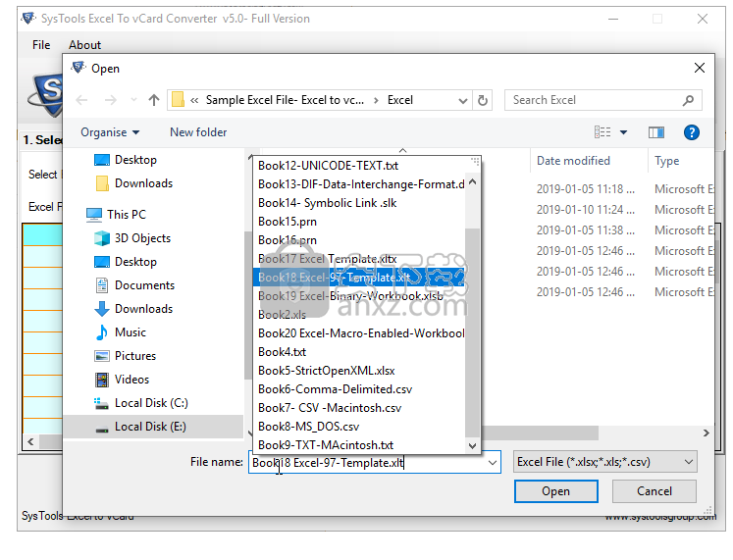The height and width of the screenshot is (560, 733).
Task: Choose Book6-Comma-Delimited.csv suggestion
Action: (359, 389)
